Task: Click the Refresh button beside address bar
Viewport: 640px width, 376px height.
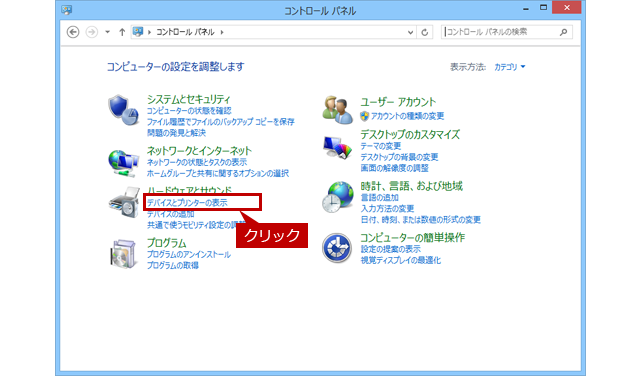Action: pos(424,32)
